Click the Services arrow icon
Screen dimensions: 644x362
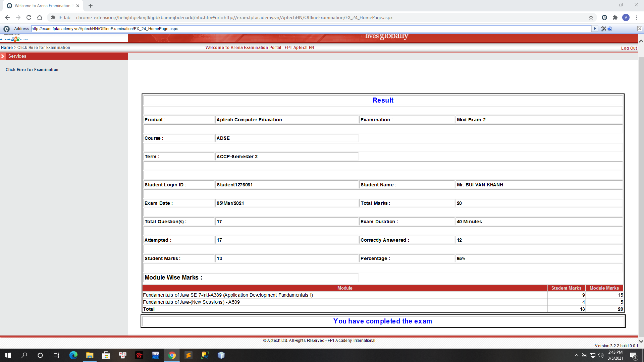(3, 56)
